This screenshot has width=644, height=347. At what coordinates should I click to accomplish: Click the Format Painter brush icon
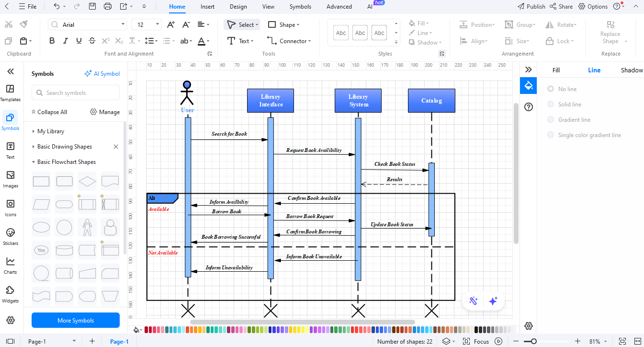(x=24, y=24)
